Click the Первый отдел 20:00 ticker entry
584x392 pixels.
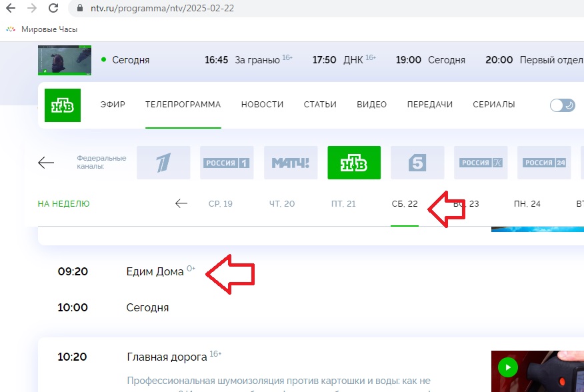click(x=535, y=60)
